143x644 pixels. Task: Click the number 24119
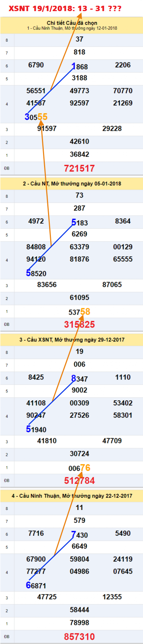pyautogui.click(x=123, y=559)
